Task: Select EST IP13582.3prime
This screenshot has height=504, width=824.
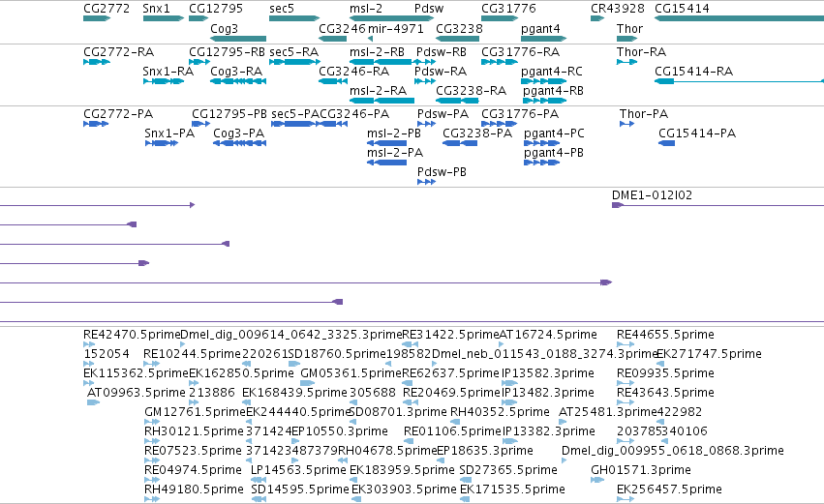Action: [509, 383]
